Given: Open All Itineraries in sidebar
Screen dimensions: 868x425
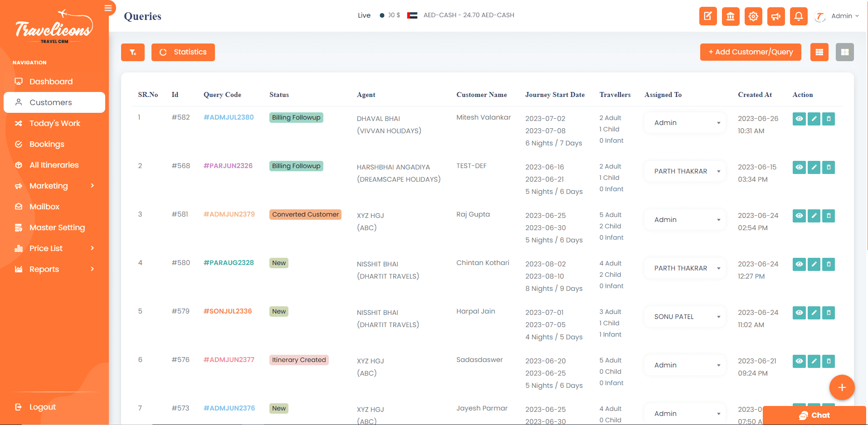Looking at the screenshot, I should click(x=54, y=165).
